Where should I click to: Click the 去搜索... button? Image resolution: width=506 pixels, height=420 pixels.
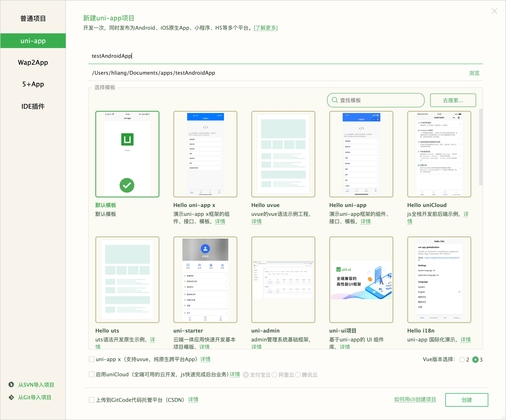[x=453, y=100]
